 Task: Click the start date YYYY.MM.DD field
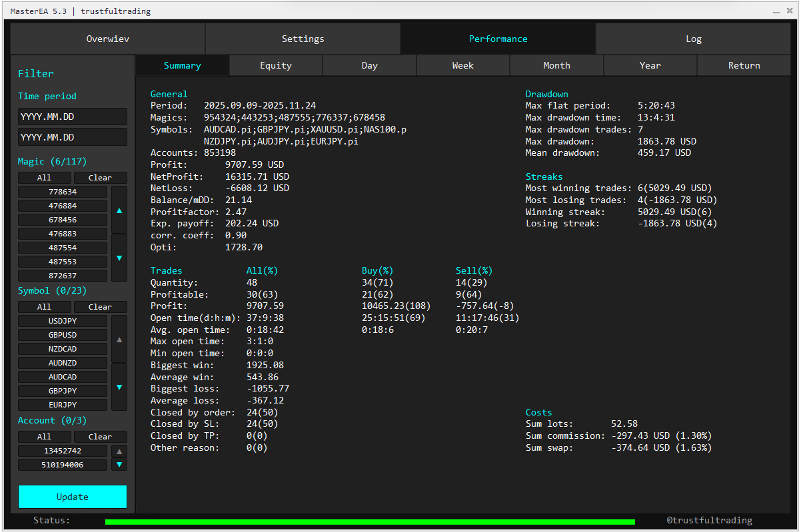tap(72, 117)
